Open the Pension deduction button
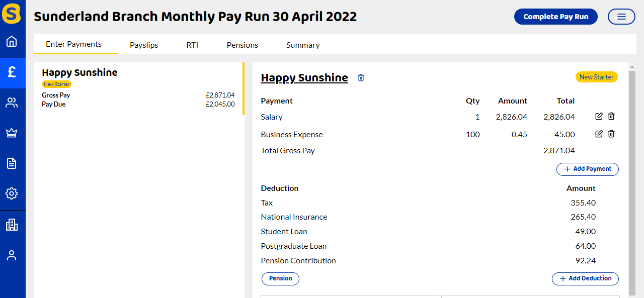644x298 pixels. [x=280, y=278]
